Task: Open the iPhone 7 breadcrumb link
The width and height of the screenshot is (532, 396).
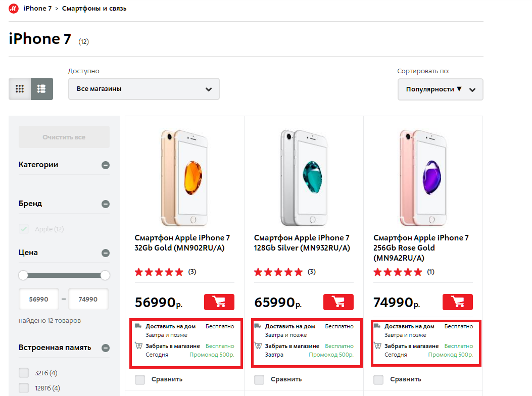Action: click(38, 9)
